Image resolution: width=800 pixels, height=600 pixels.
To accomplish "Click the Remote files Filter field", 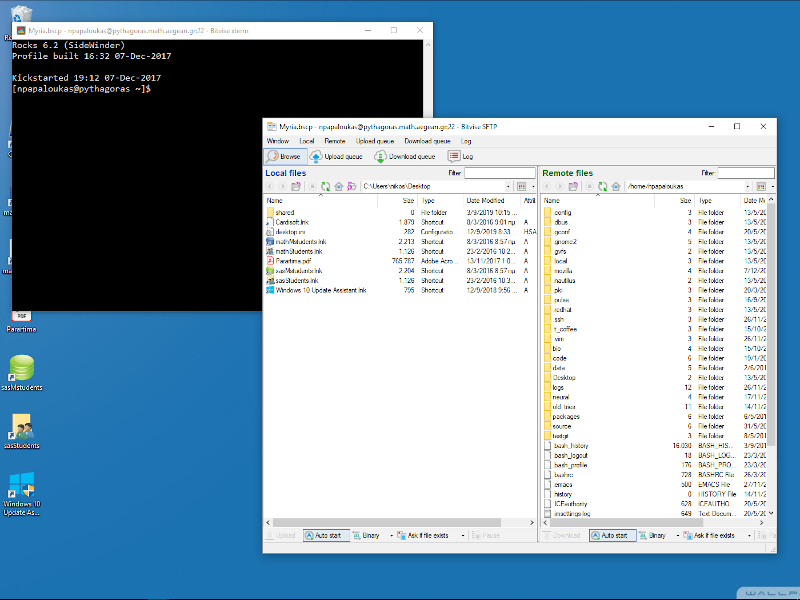I will tap(746, 173).
